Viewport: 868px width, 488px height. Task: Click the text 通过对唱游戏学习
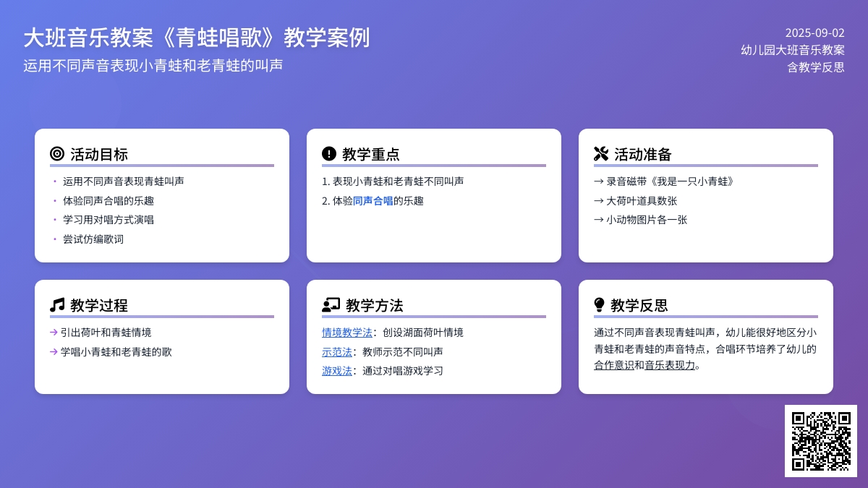[x=403, y=370]
